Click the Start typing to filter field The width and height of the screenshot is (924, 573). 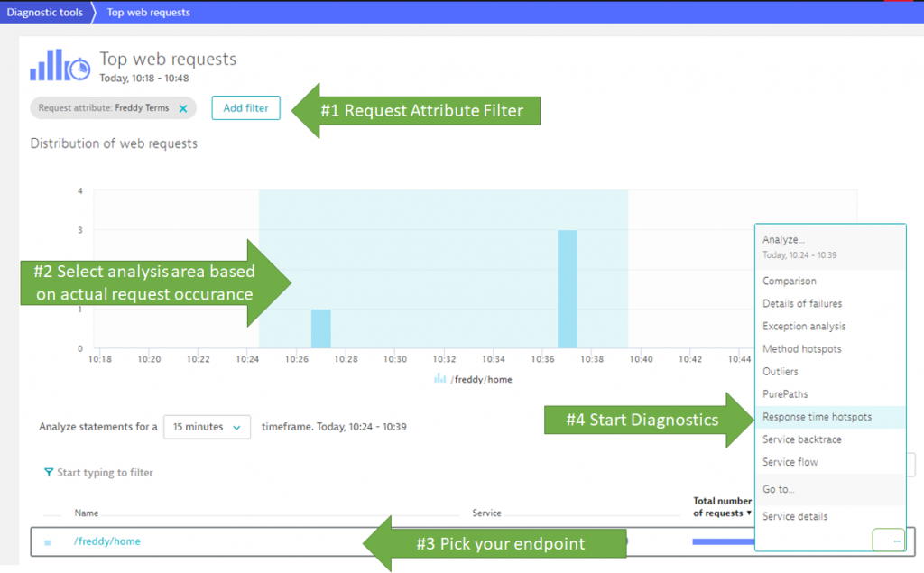105,472
